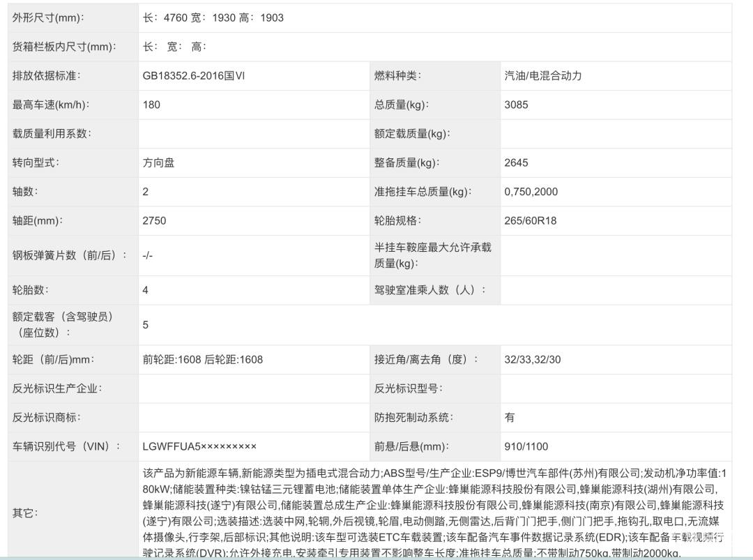Click the 轴数 label
This screenshot has height=560, width=753.
[26, 192]
